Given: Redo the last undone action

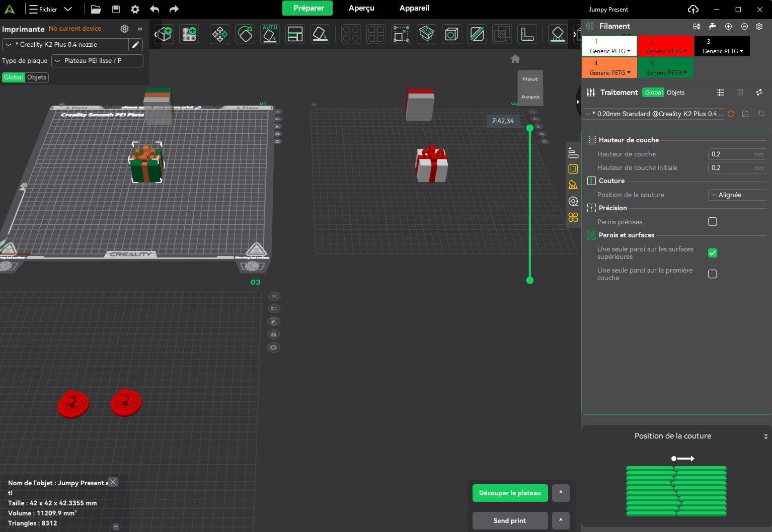Looking at the screenshot, I should tap(174, 9).
